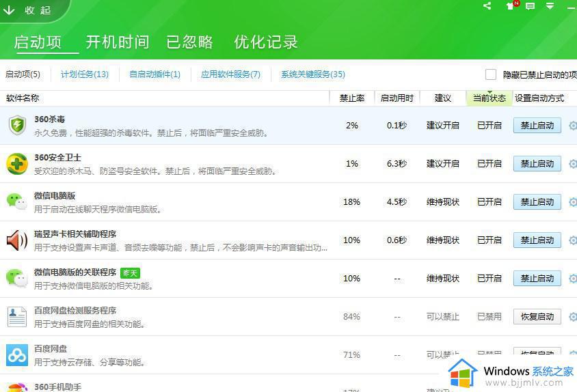Open the 应用软件服务(7) sub-tab

coord(230,74)
